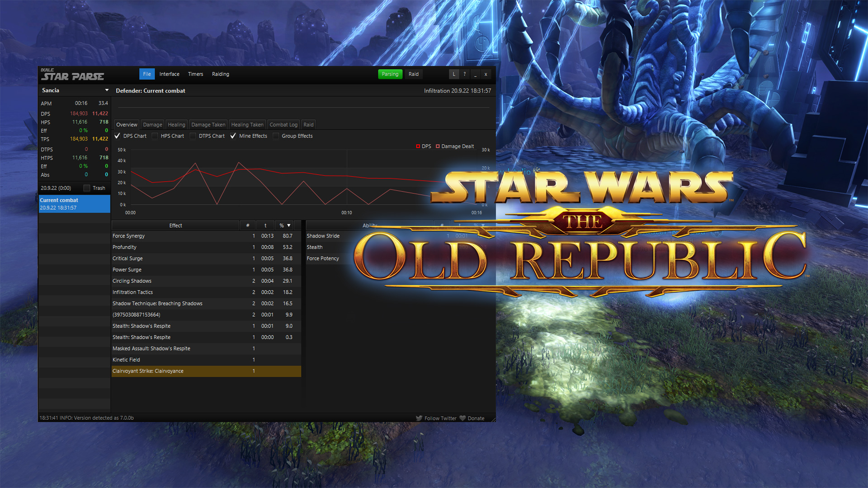Enable the HPS Chart checkbox
The height and width of the screenshot is (488, 868).
[x=155, y=136]
